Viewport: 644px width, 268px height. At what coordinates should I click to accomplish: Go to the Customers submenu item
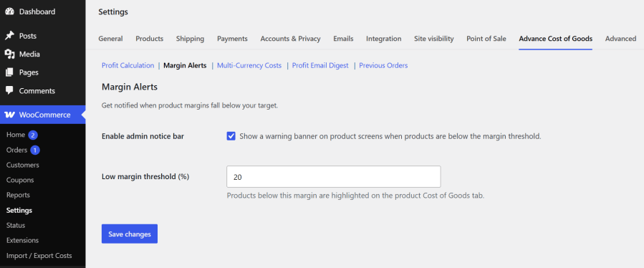point(23,165)
